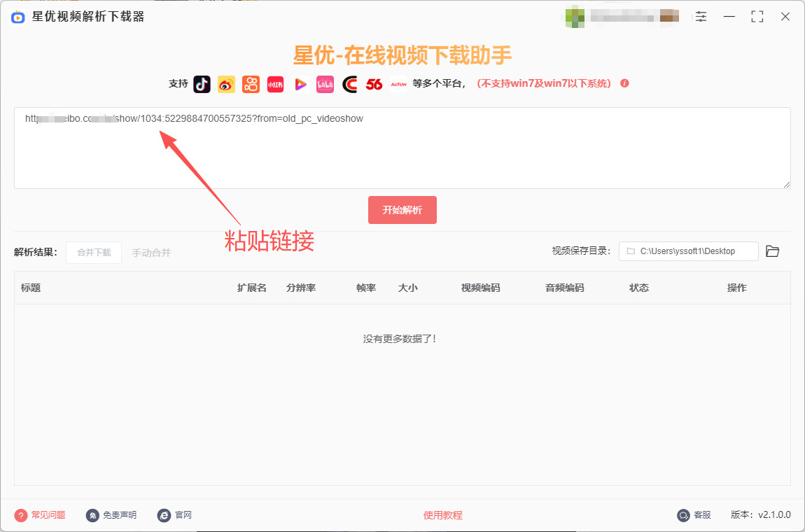Image resolution: width=805 pixels, height=532 pixels.
Task: Click the 客服 headset icon
Action: (x=683, y=515)
